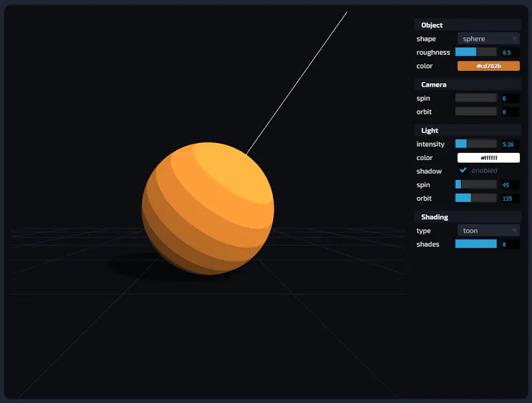Adjust the roughness slider

click(476, 52)
